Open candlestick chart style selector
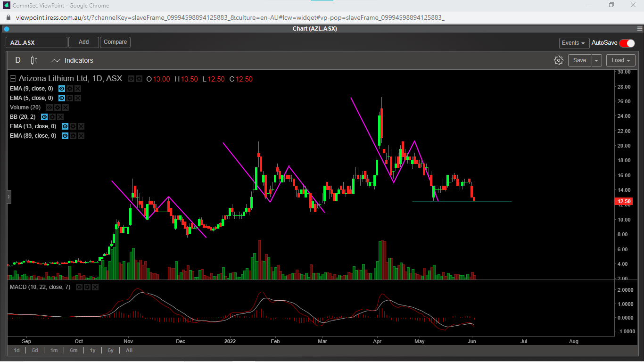The image size is (644, 362). coord(34,60)
